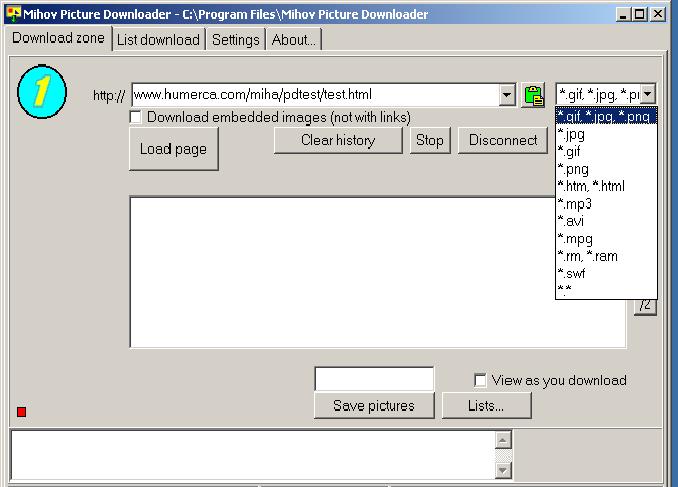Choose the *.swf filter option
This screenshot has height=487, width=678.
pos(606,273)
